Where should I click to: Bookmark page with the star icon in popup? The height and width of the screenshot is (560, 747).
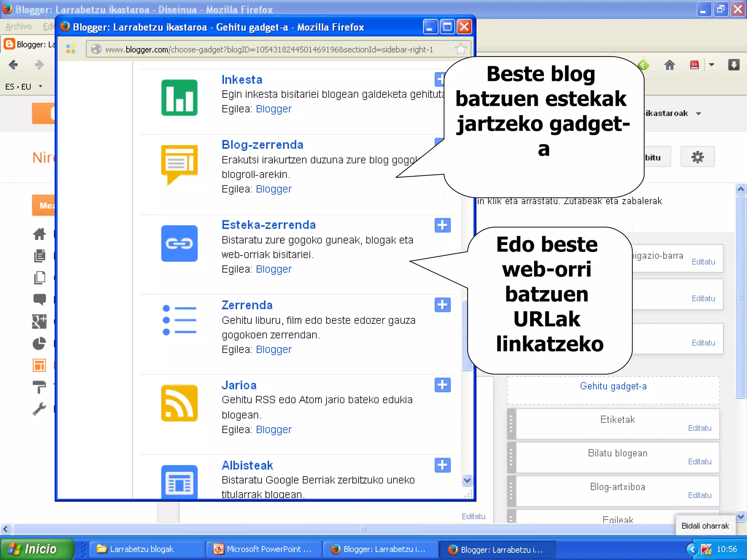click(x=461, y=49)
